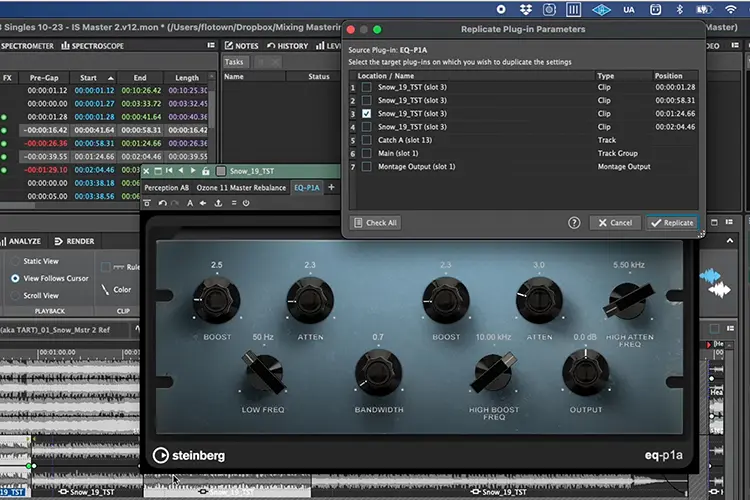Click the low Atten knob left of center
The image size is (750, 500).
310,300
